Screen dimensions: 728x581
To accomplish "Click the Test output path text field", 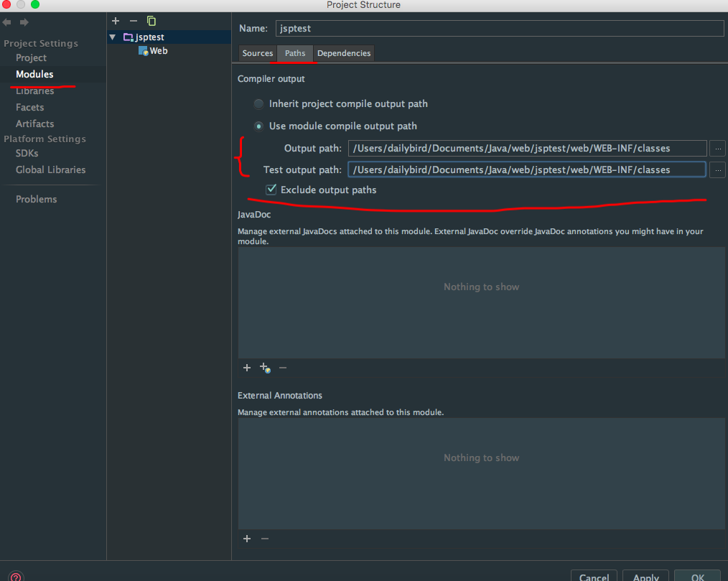I will pyautogui.click(x=527, y=170).
